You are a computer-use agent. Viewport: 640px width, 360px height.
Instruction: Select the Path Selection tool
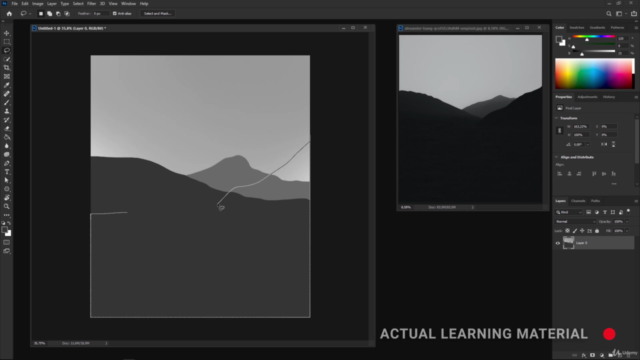7,180
